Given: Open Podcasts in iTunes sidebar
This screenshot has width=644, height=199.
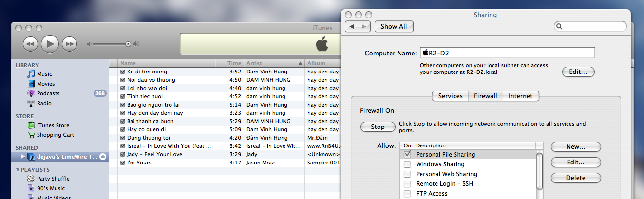Looking at the screenshot, I should [x=48, y=93].
